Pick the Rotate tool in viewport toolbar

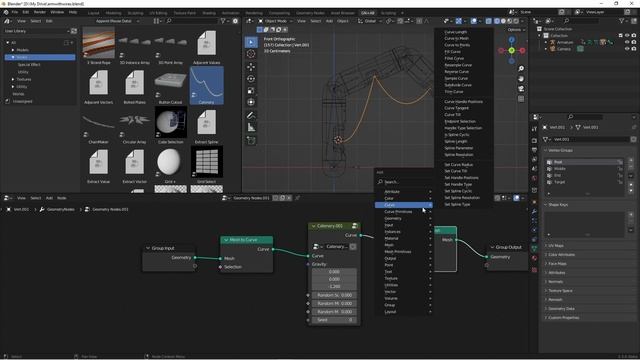251,78
